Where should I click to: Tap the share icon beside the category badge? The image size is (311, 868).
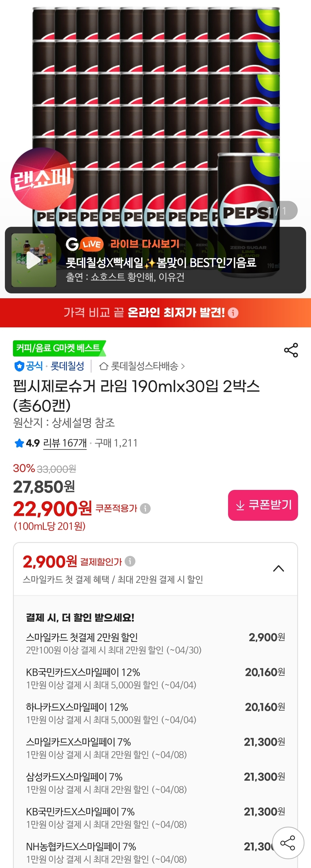tap(291, 350)
